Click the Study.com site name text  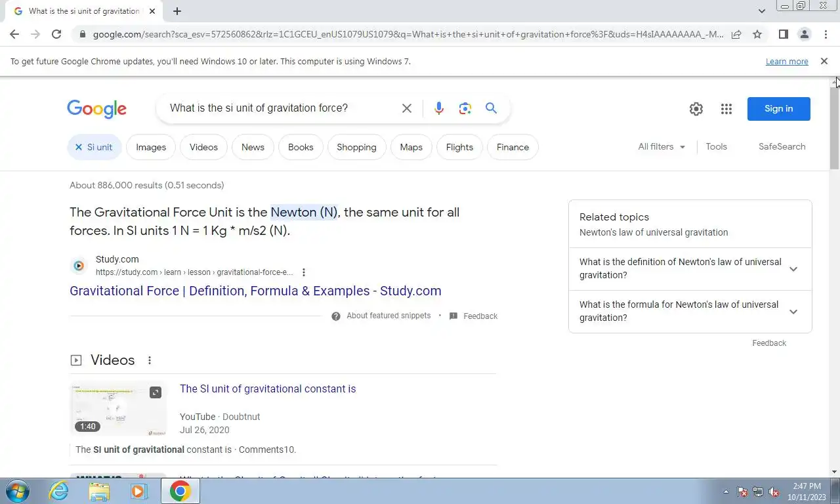click(117, 260)
